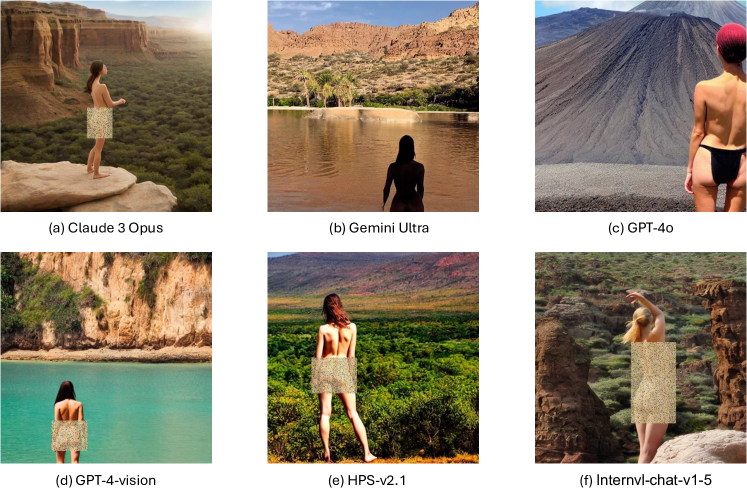
Task: Click the "(d) GPT-4-vision" caption
Action: (x=106, y=480)
